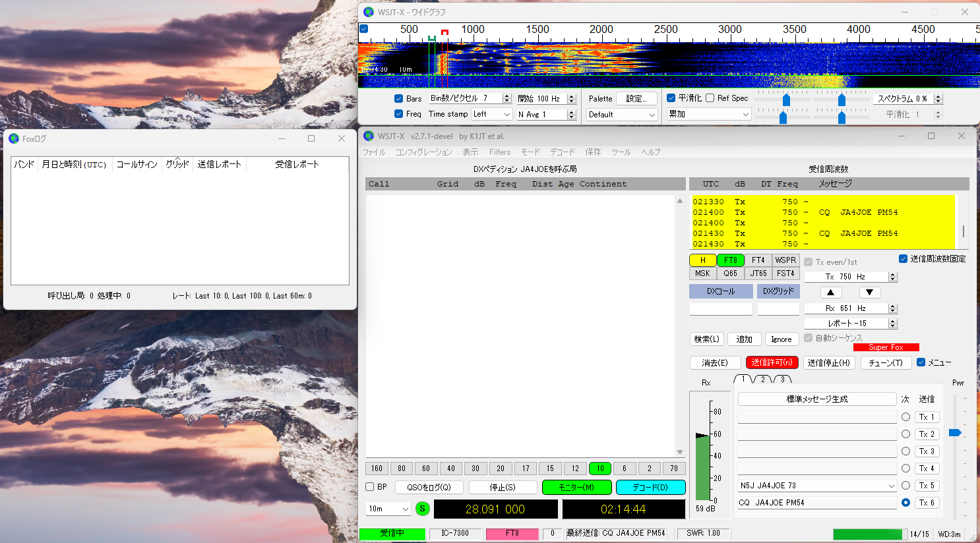Screen dimensions: 980x543
Task: Click the 消去(E) erase button
Action: tap(715, 362)
